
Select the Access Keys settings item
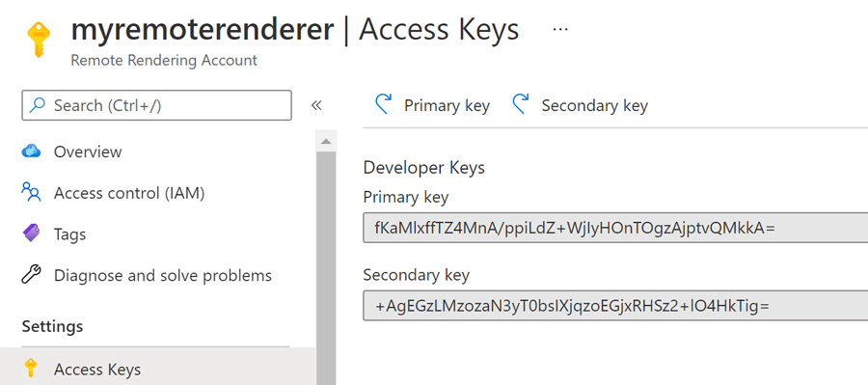pyautogui.click(x=158, y=369)
